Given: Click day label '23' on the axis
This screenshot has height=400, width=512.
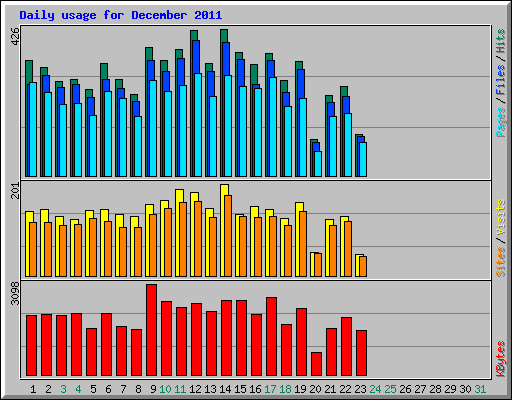Looking at the screenshot, I should pos(360,389).
